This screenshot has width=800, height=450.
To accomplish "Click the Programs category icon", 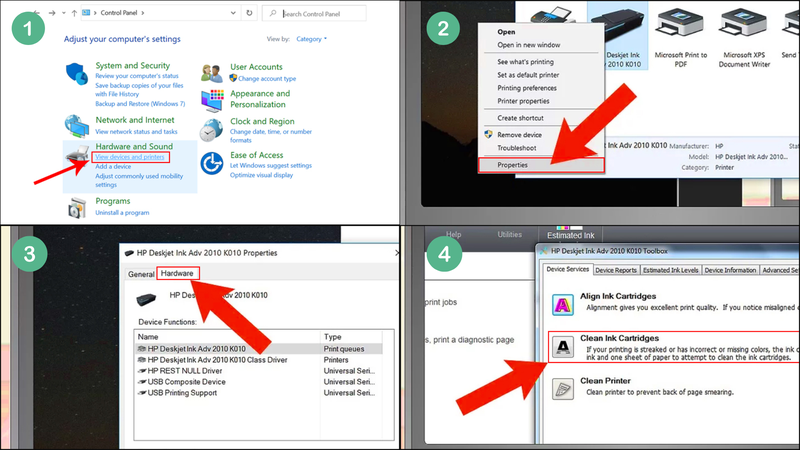I will (x=77, y=208).
